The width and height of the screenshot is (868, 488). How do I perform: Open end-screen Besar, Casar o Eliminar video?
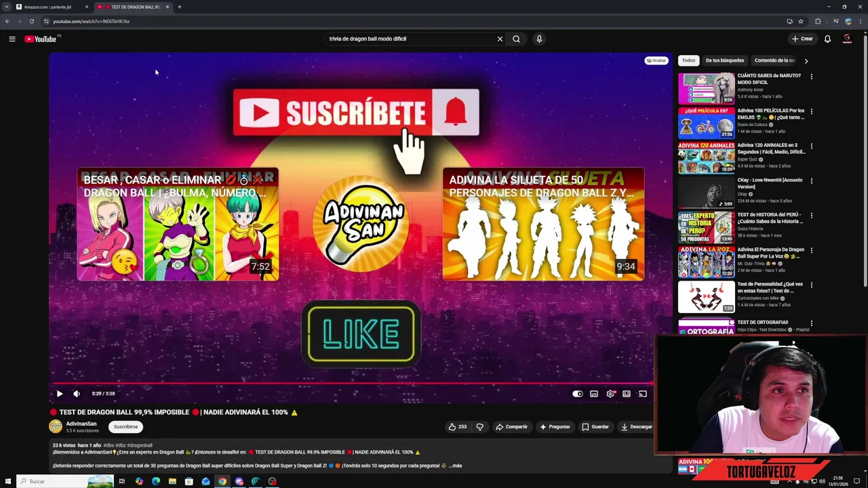(x=178, y=224)
